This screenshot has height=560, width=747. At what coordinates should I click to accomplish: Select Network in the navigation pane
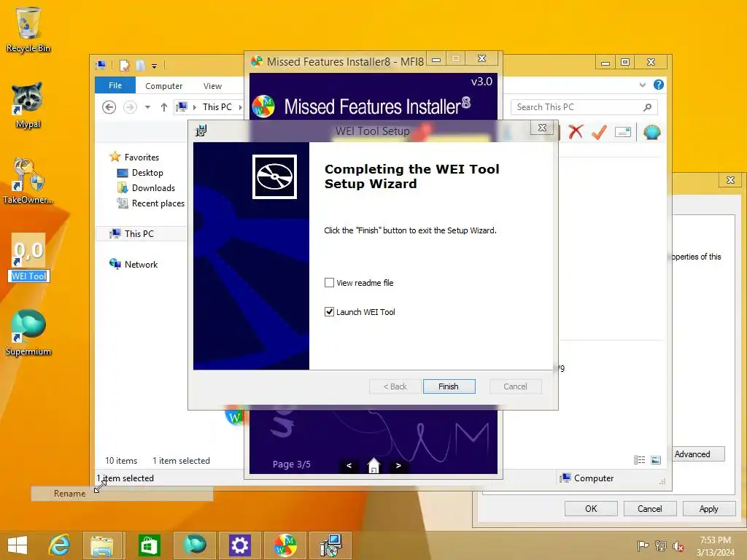click(141, 264)
